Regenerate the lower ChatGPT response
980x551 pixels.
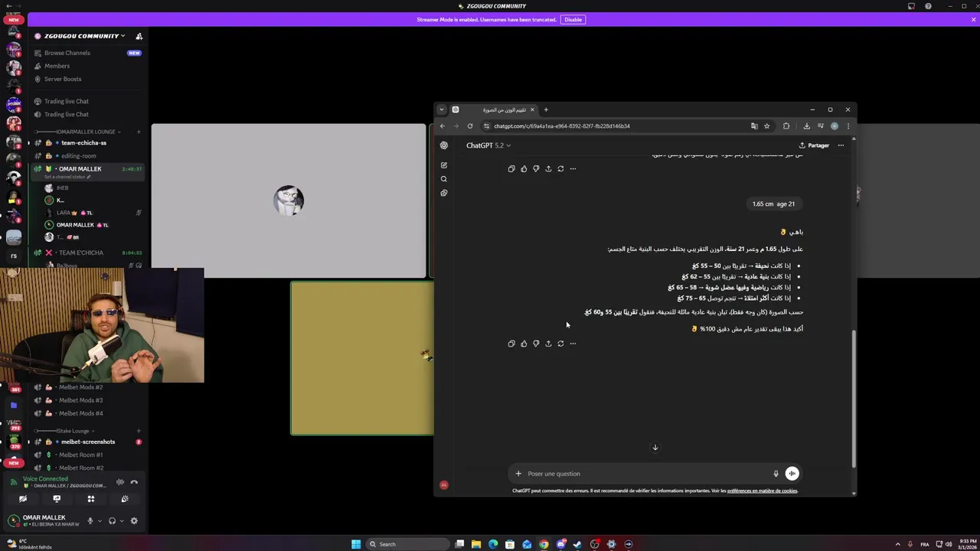pyautogui.click(x=560, y=344)
